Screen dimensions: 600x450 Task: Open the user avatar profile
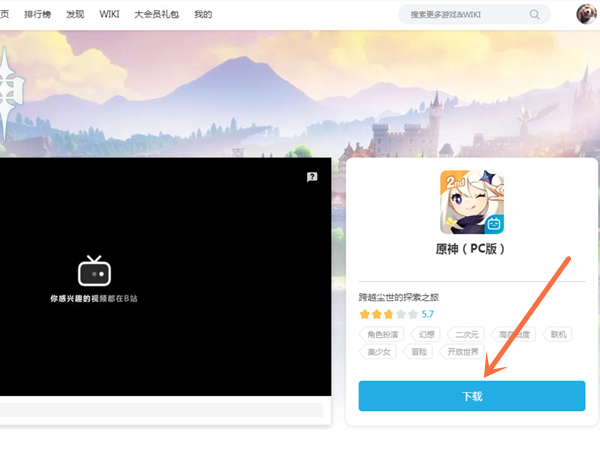587,15
